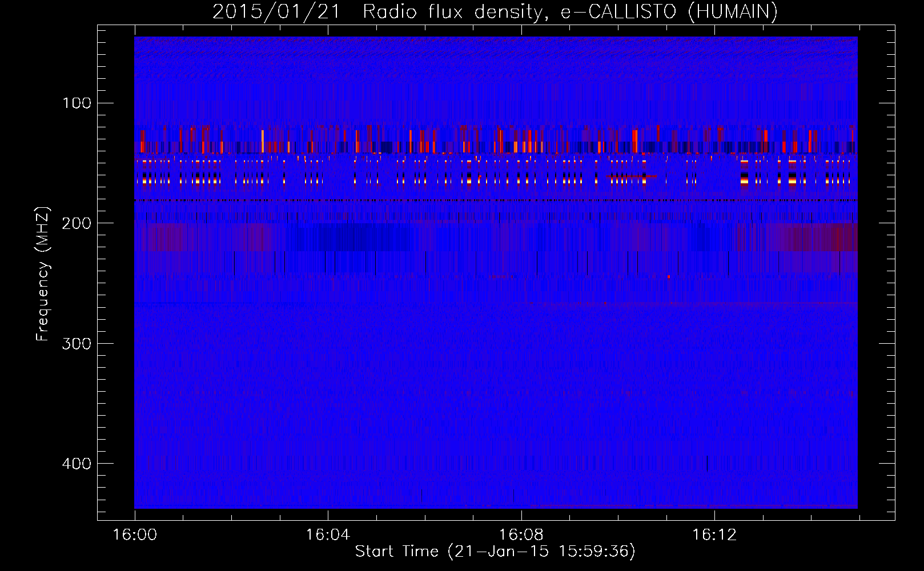Click the 200 frequency tick label
The width and height of the screenshot is (924, 571).
(x=77, y=223)
